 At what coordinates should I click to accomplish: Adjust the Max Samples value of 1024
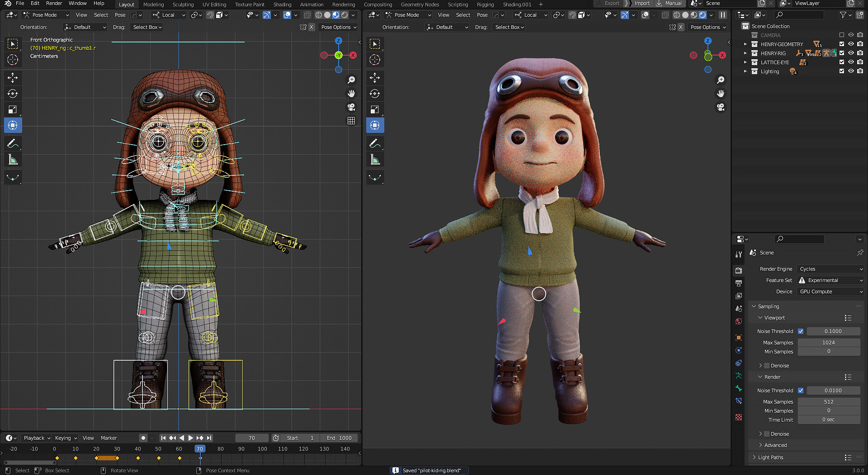[x=829, y=342]
